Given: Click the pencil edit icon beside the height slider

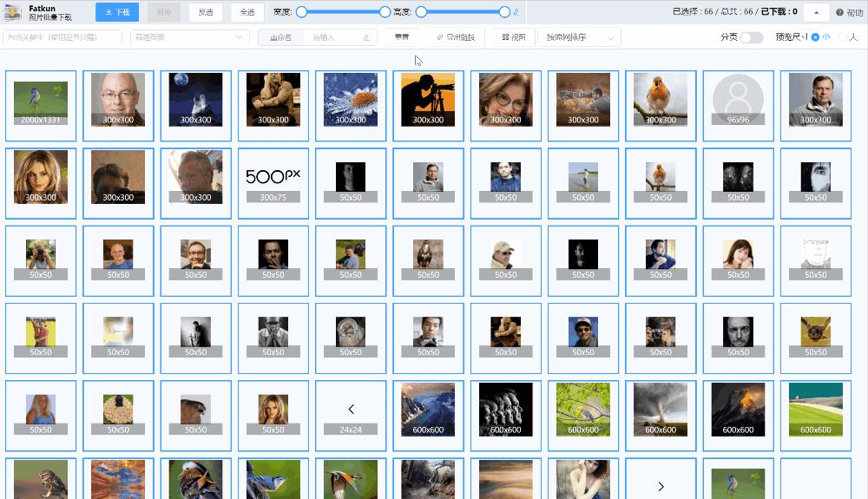Looking at the screenshot, I should pos(516,12).
